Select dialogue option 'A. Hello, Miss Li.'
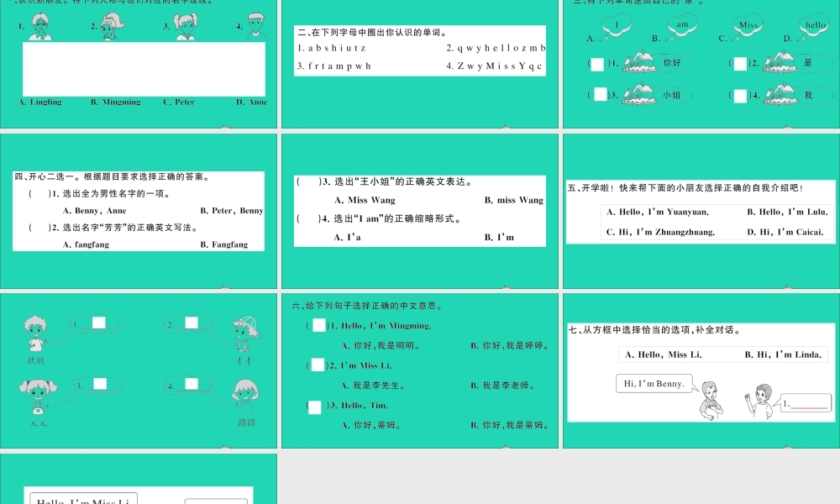The image size is (840, 504). coord(664,354)
